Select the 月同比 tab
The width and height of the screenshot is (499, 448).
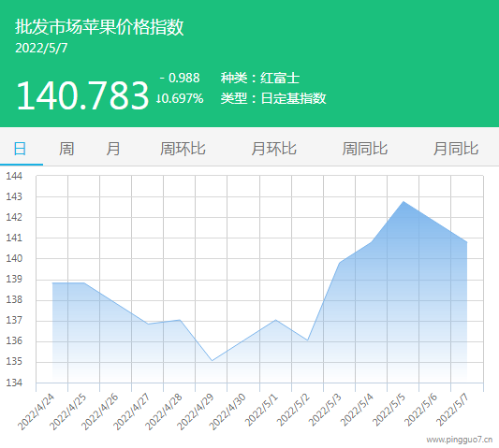pyautogui.click(x=456, y=149)
